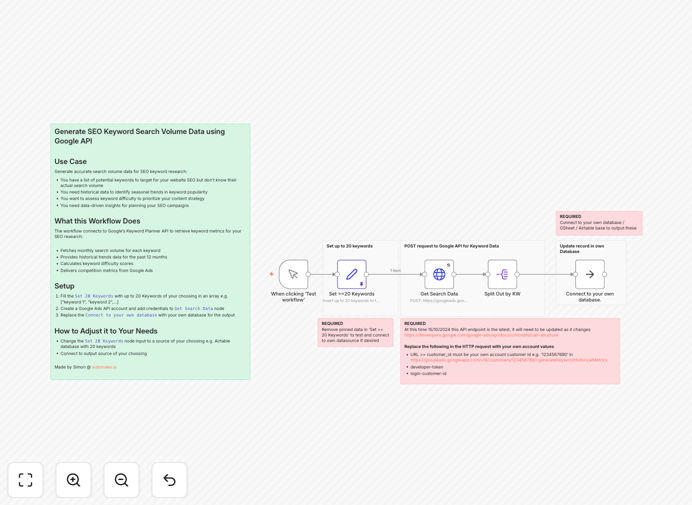The image size is (692, 505).
Task: Click the 'What this Workflow Does' heading
Action: (x=97, y=221)
